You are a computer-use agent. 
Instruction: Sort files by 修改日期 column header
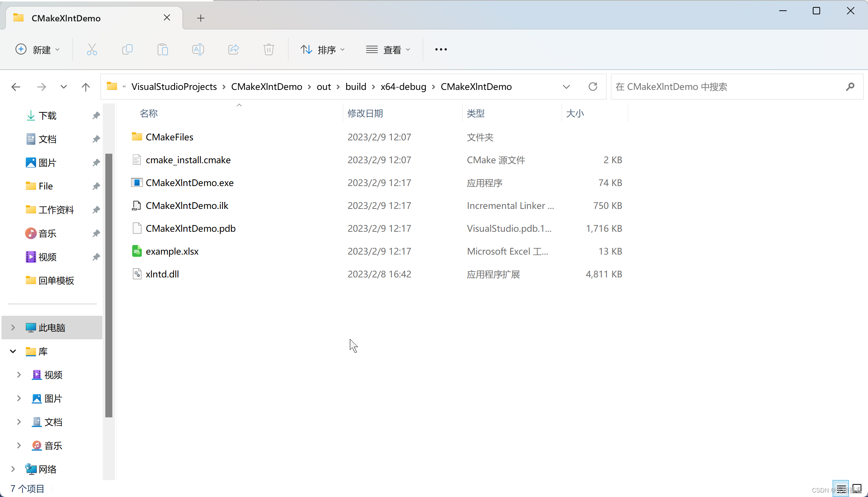tap(365, 113)
